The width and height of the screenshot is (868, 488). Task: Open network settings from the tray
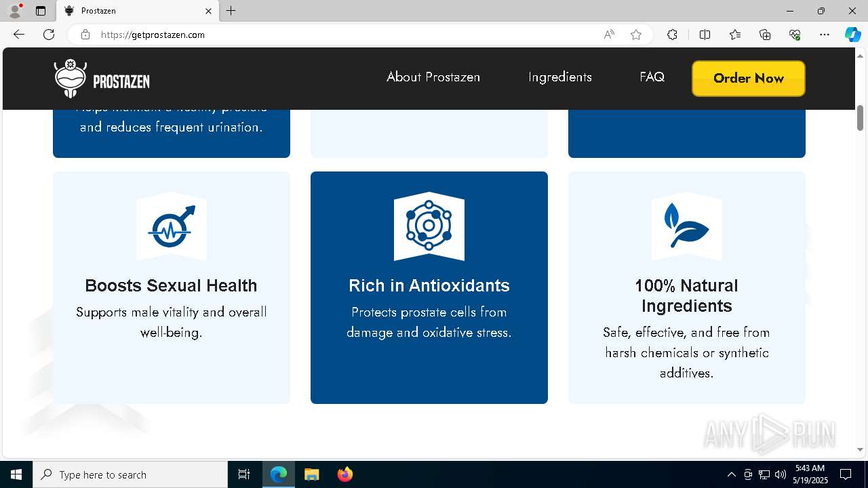pos(764,474)
